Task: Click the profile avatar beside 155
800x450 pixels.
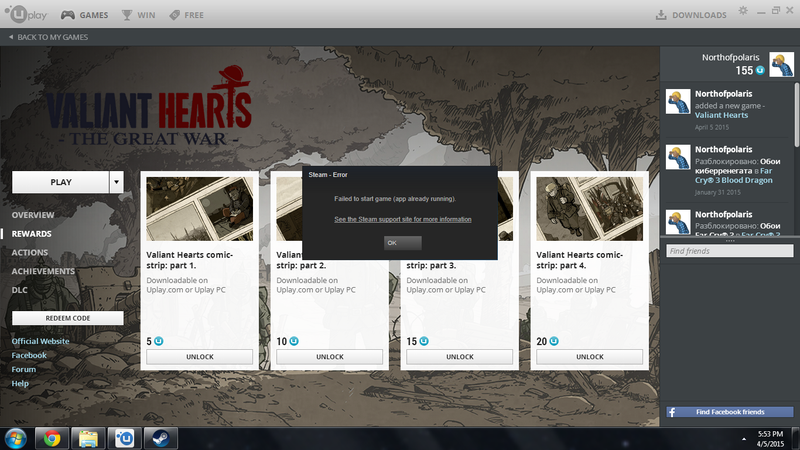Action: click(781, 64)
